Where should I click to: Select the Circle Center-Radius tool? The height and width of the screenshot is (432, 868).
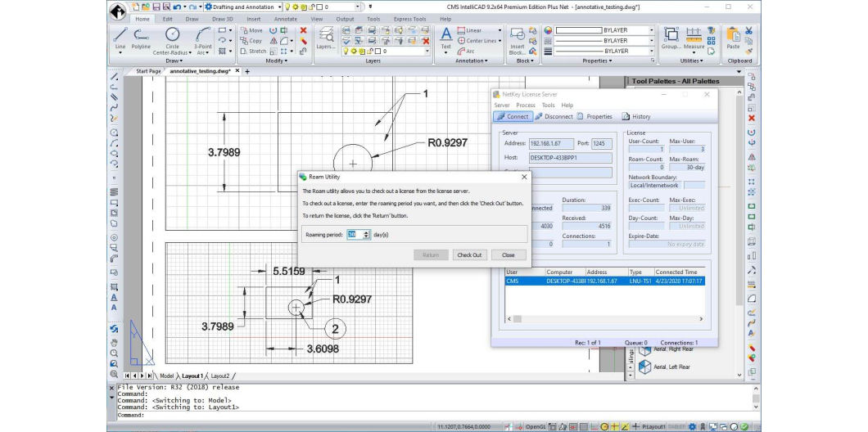(172, 40)
